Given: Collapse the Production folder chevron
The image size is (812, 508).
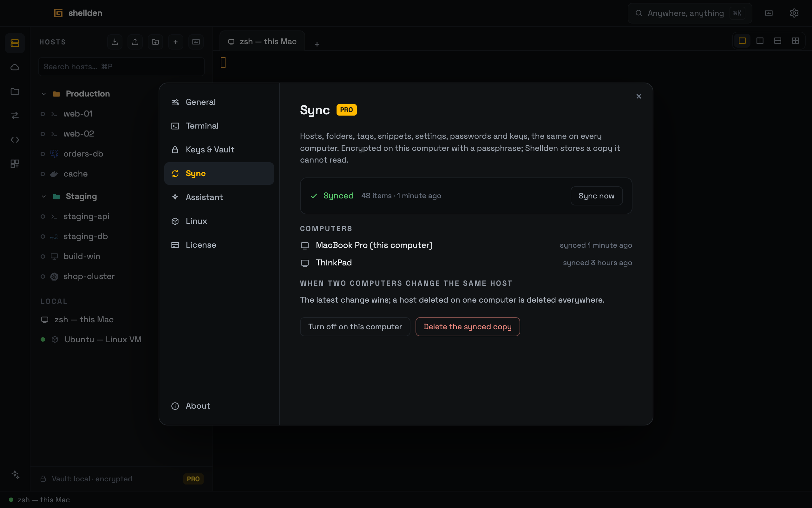Looking at the screenshot, I should click(x=44, y=94).
